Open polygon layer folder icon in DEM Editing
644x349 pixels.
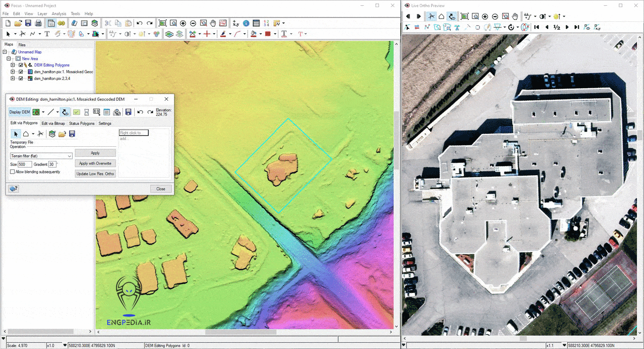pyautogui.click(x=62, y=134)
